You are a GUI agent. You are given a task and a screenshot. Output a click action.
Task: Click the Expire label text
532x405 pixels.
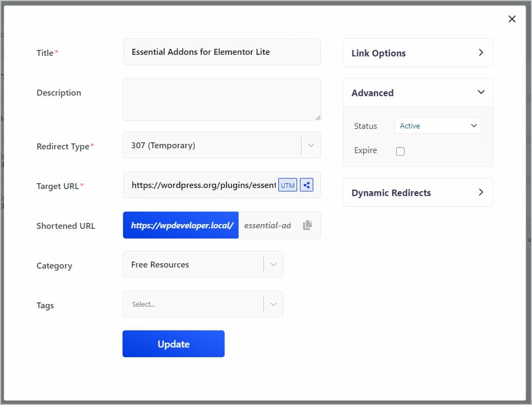pyautogui.click(x=365, y=150)
